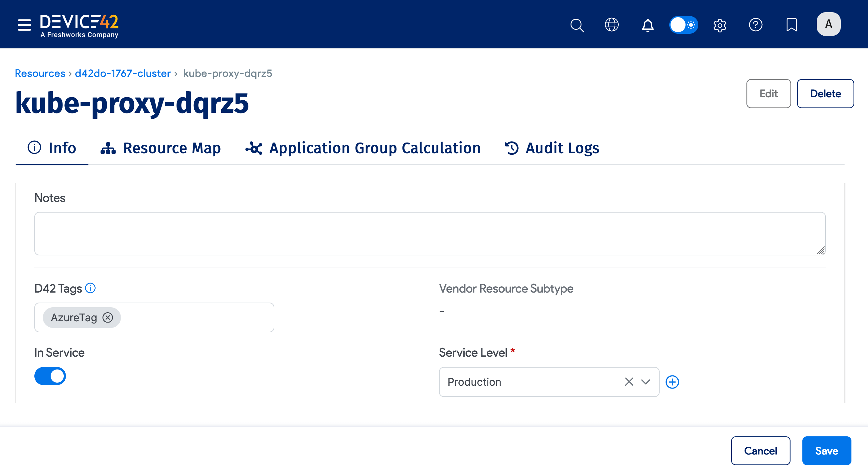The image size is (868, 472).
Task: Open the globe language icon
Action: [611, 25]
